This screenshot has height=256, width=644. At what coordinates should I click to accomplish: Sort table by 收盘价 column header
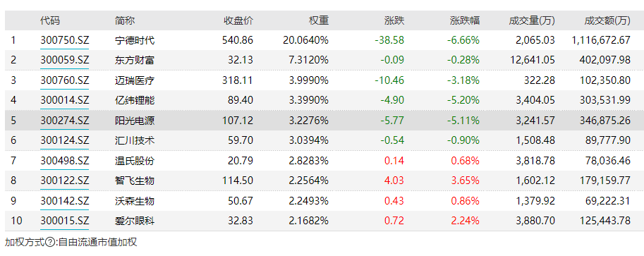pyautogui.click(x=238, y=20)
